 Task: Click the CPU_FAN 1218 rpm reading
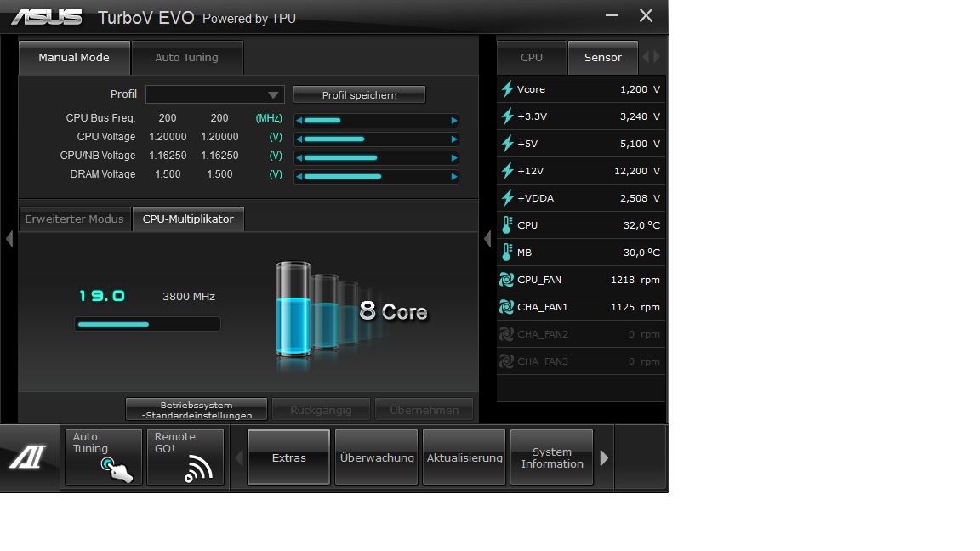click(x=635, y=280)
